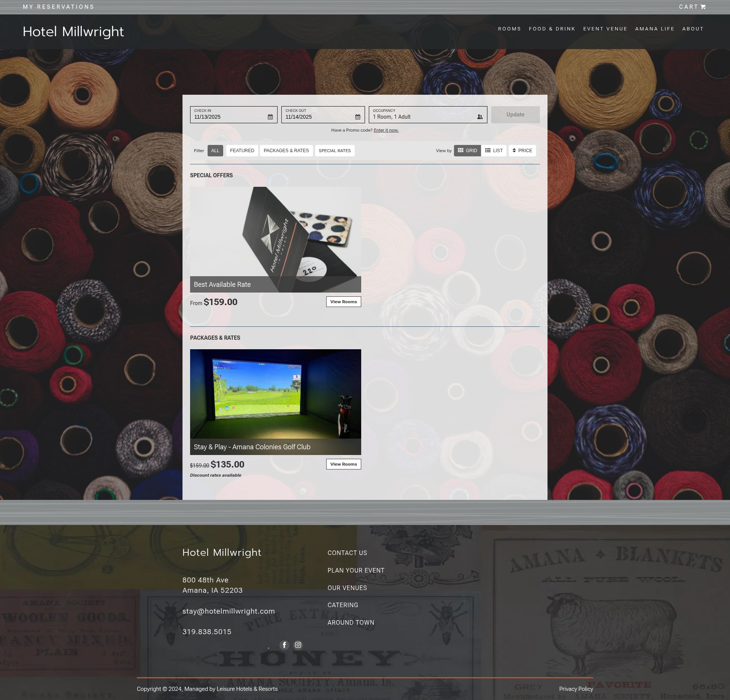Click the promo code 'Enter it now' link

tap(386, 130)
